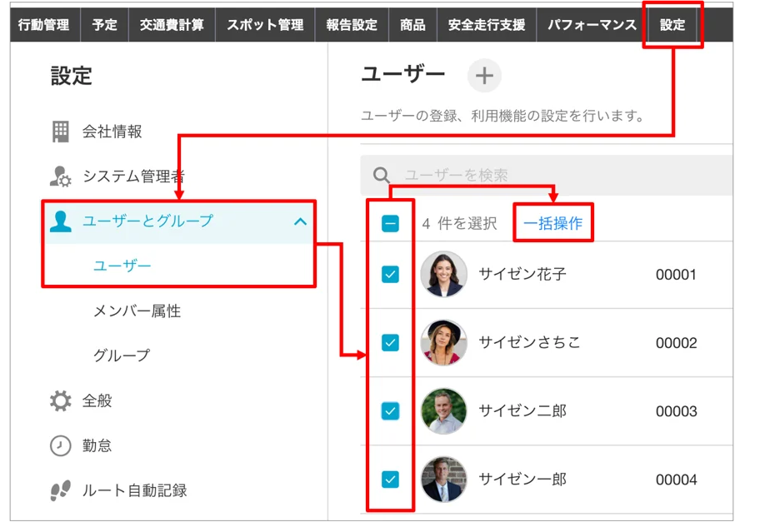
Task: Click user ID 00002
Action: point(676,343)
